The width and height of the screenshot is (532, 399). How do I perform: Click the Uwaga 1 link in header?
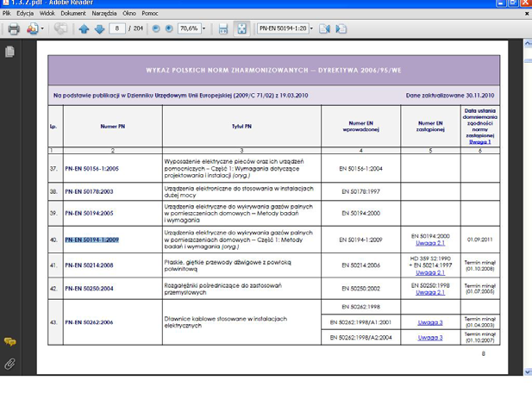[x=479, y=142]
